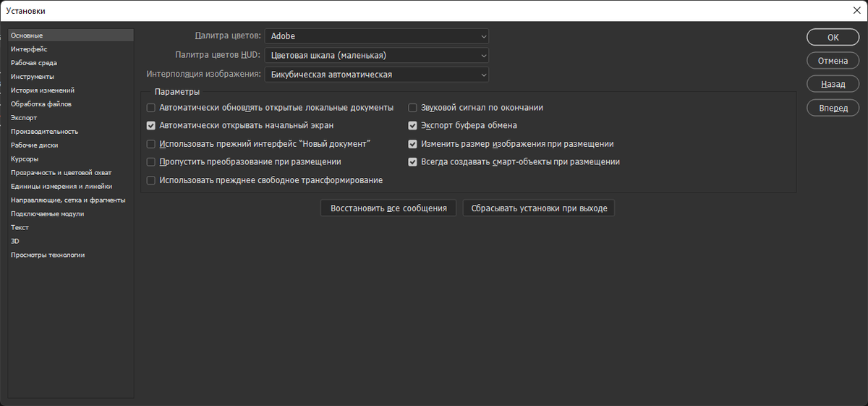Open the Рабочая среда category
The image size is (868, 406).
[x=71, y=63]
